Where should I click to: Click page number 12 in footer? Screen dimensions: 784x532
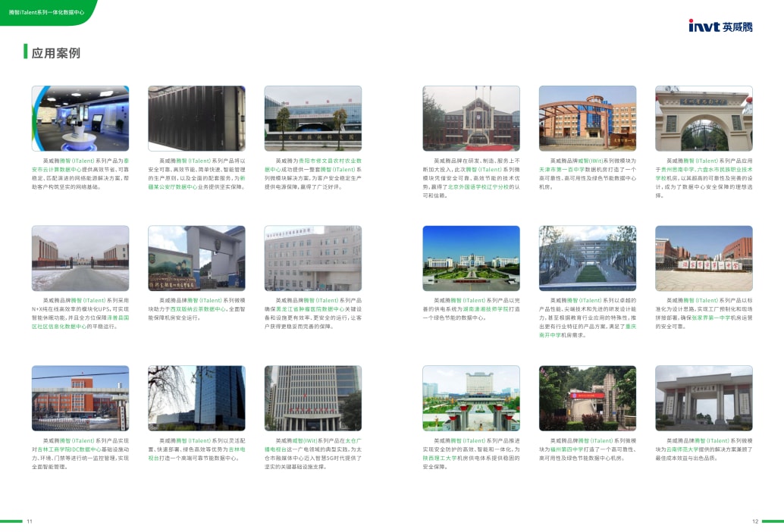(755, 521)
